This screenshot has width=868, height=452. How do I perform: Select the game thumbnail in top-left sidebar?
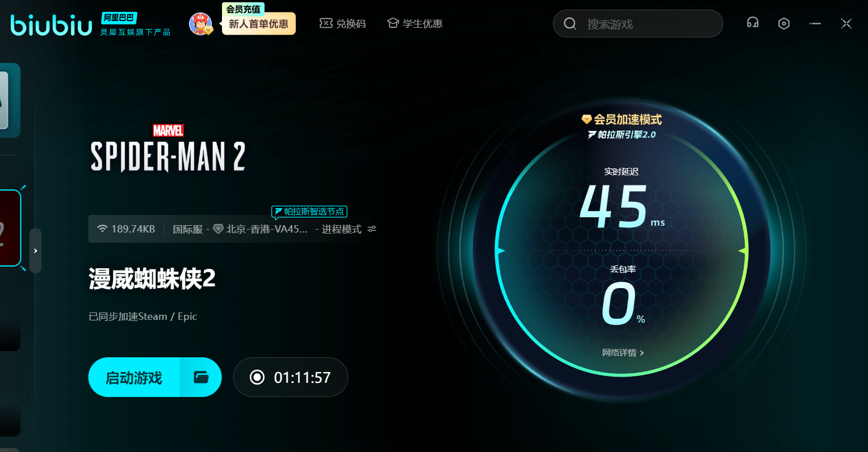9,100
